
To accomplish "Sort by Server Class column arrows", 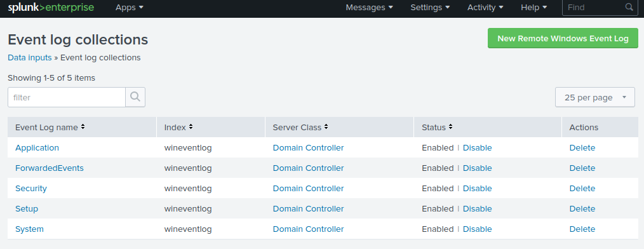I will (326, 127).
